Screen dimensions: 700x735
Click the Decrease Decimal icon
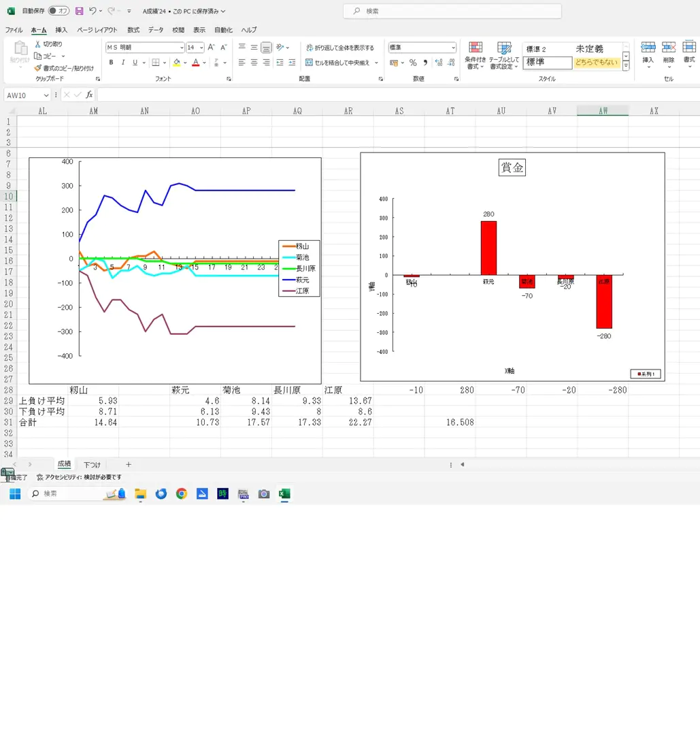[x=451, y=63]
